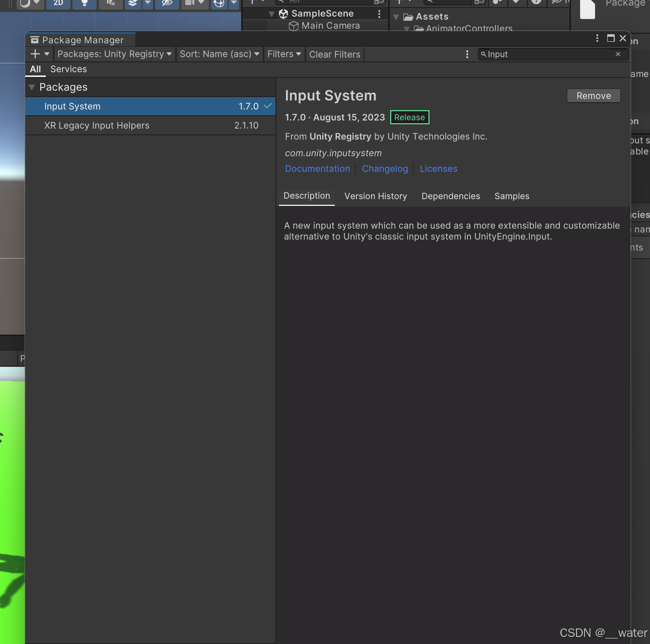The height and width of the screenshot is (644, 650).
Task: Click the Inspector file document icon
Action: 588,9
